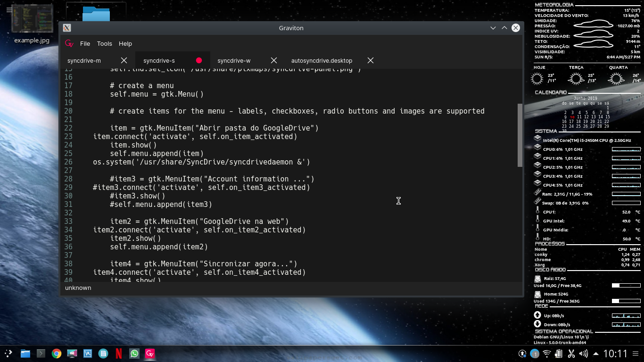Switch to the autosyncdrive.desktop tab
Image resolution: width=644 pixels, height=362 pixels.
pos(322,60)
